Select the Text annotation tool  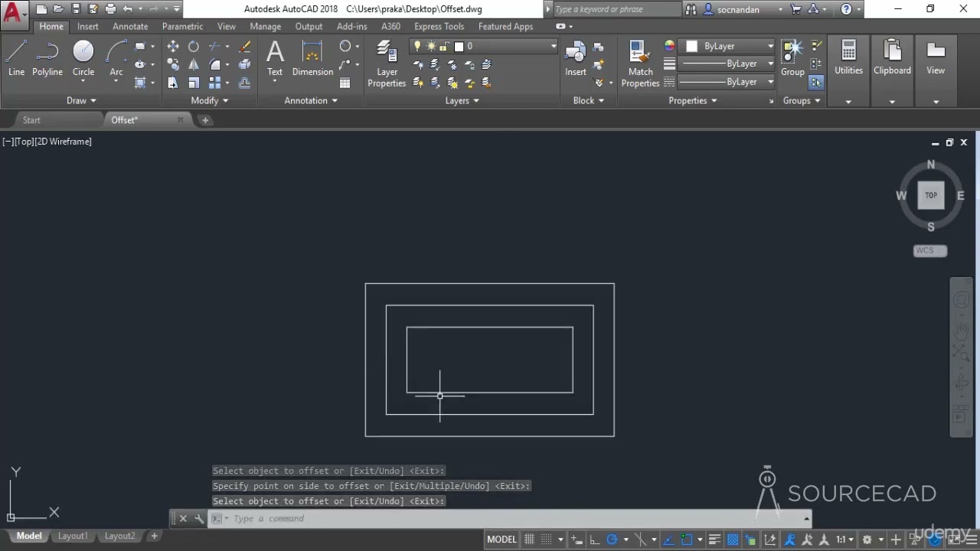(x=275, y=59)
